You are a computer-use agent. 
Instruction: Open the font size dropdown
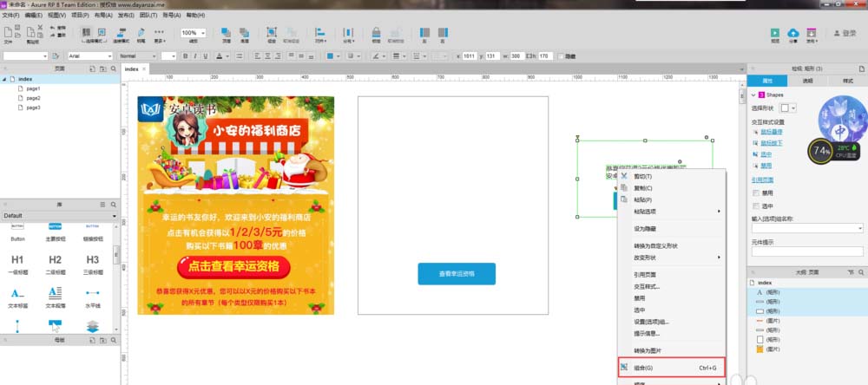168,55
